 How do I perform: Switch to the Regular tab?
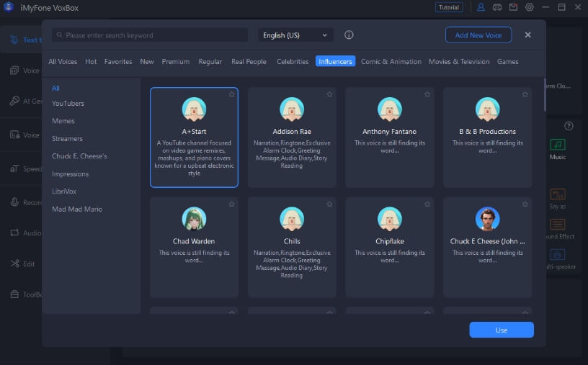(210, 61)
